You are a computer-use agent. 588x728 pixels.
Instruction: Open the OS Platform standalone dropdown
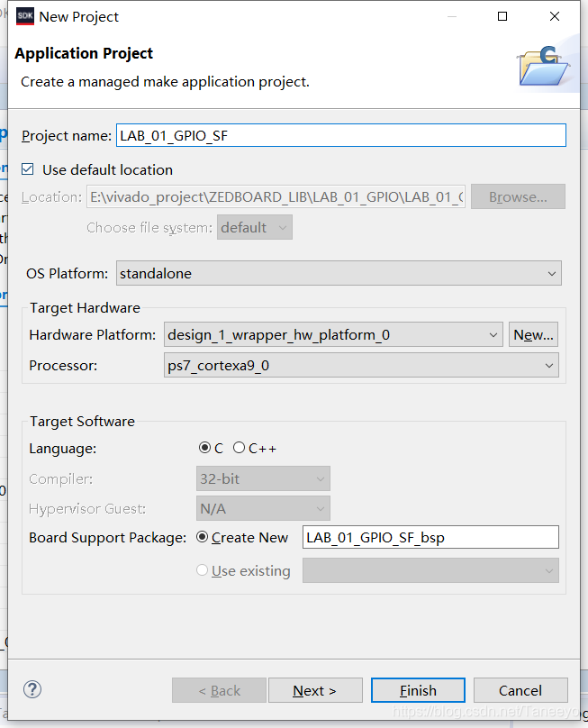click(339, 274)
